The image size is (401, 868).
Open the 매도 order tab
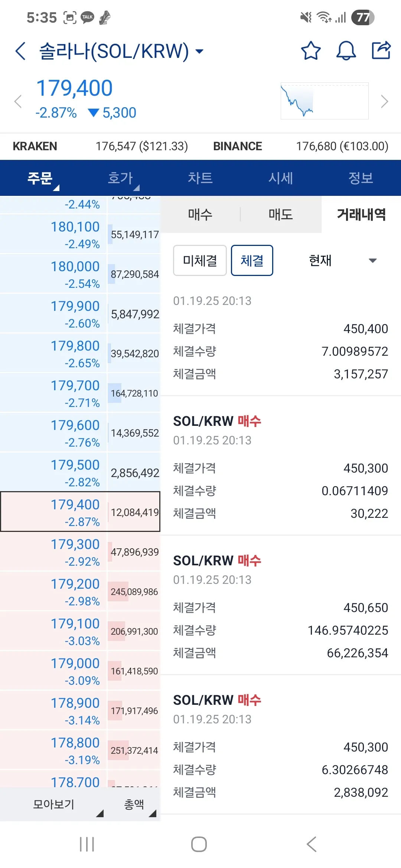point(281,214)
